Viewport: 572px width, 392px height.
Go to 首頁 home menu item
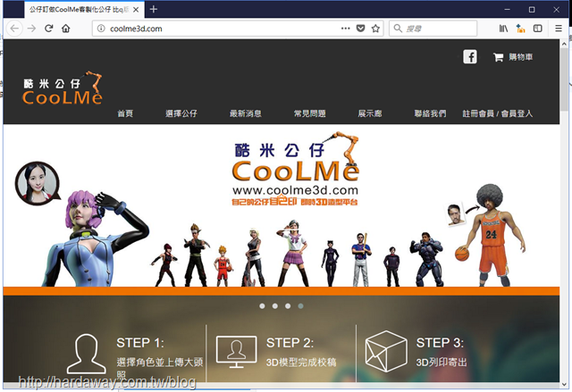click(125, 113)
